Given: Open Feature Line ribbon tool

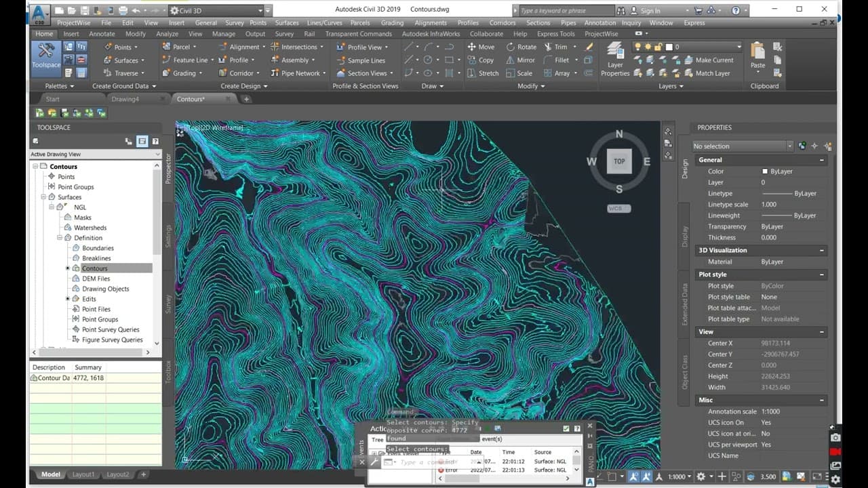Looking at the screenshot, I should point(185,60).
